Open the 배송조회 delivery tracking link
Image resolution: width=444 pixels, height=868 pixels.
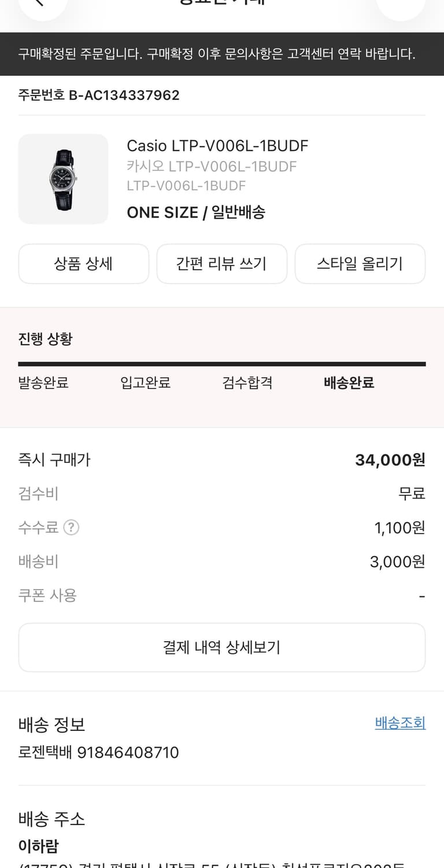click(400, 723)
